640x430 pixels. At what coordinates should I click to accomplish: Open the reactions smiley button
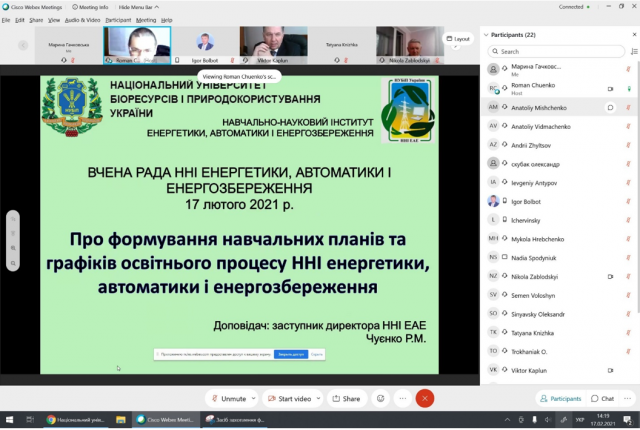(x=380, y=399)
